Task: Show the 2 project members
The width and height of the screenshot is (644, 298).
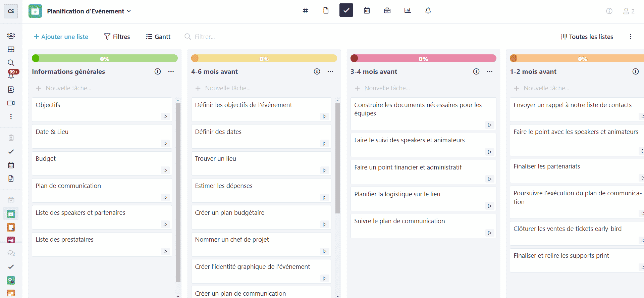Action: coord(629,11)
